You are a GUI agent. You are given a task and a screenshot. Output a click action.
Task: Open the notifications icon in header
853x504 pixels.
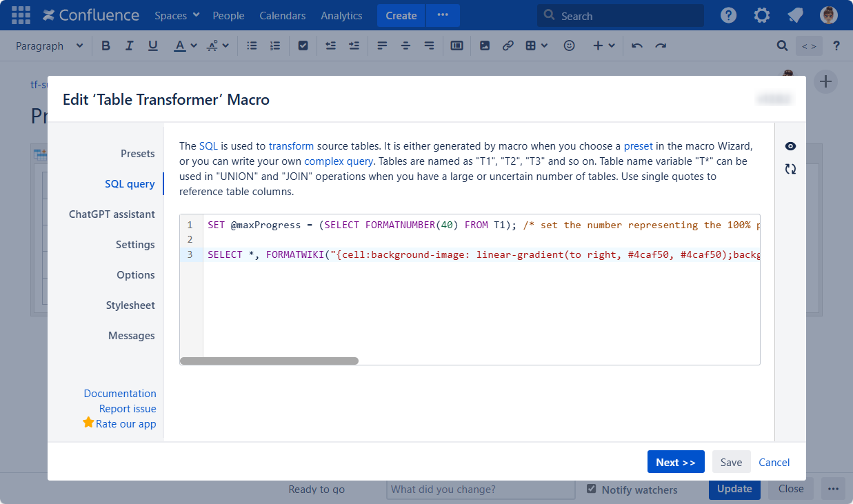(x=795, y=15)
